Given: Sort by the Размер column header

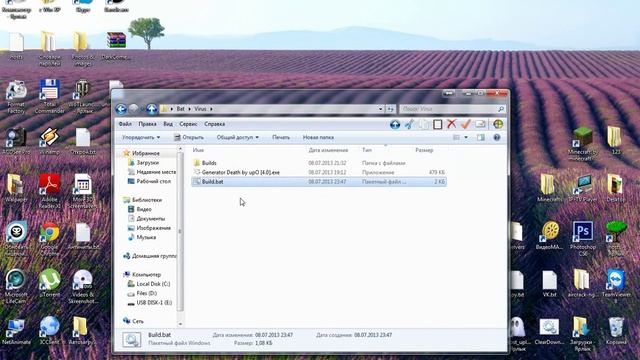Looking at the screenshot, I should (424, 150).
